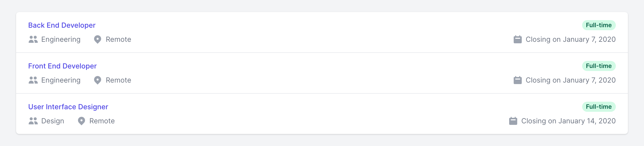Click the location pin icon in Back End Developer row

[98, 40]
